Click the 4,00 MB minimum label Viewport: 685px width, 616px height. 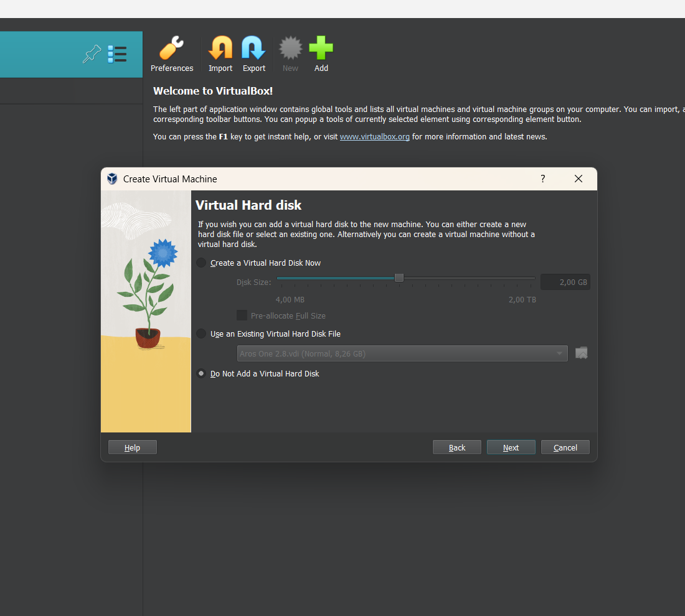tap(290, 299)
